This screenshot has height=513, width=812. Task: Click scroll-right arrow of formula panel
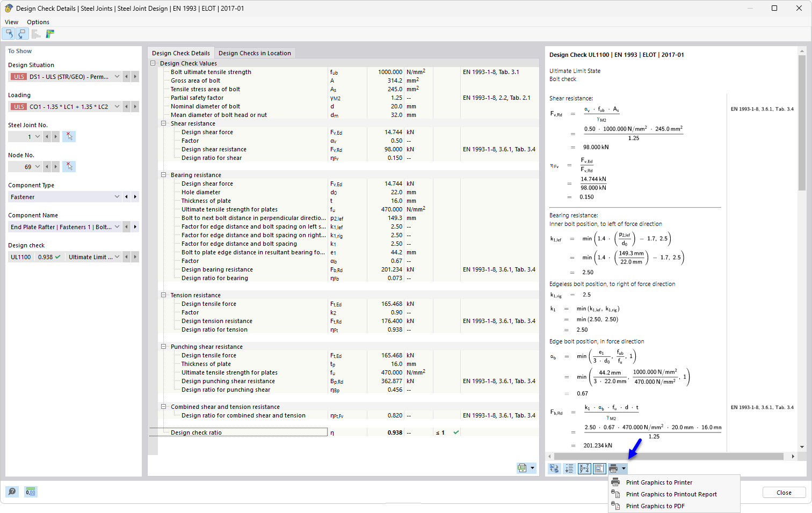793,457
